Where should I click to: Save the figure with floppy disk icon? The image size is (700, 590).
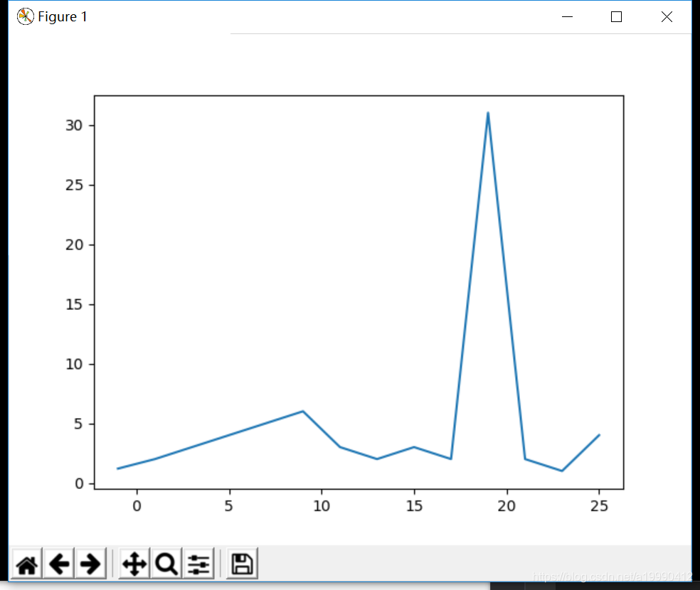pyautogui.click(x=242, y=564)
